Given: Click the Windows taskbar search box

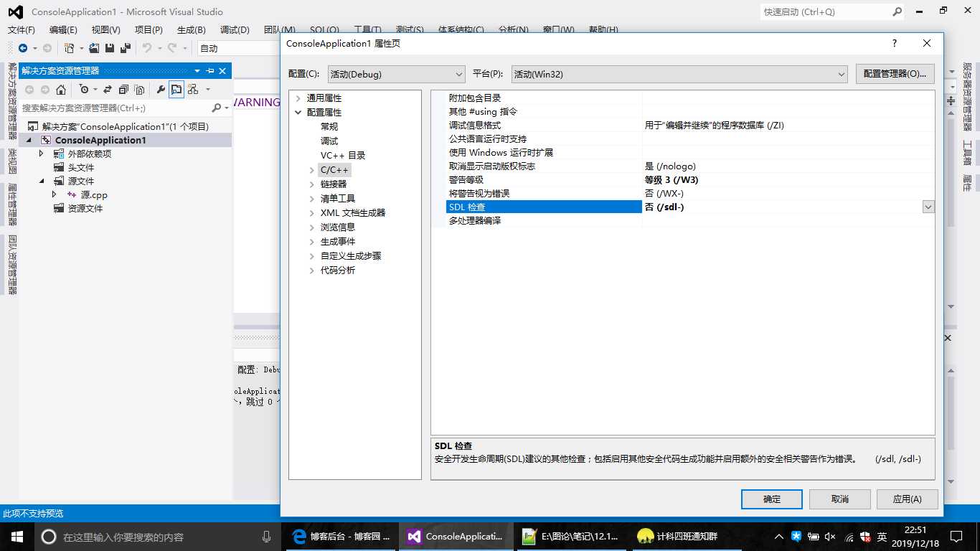Looking at the screenshot, I should click(x=155, y=536).
